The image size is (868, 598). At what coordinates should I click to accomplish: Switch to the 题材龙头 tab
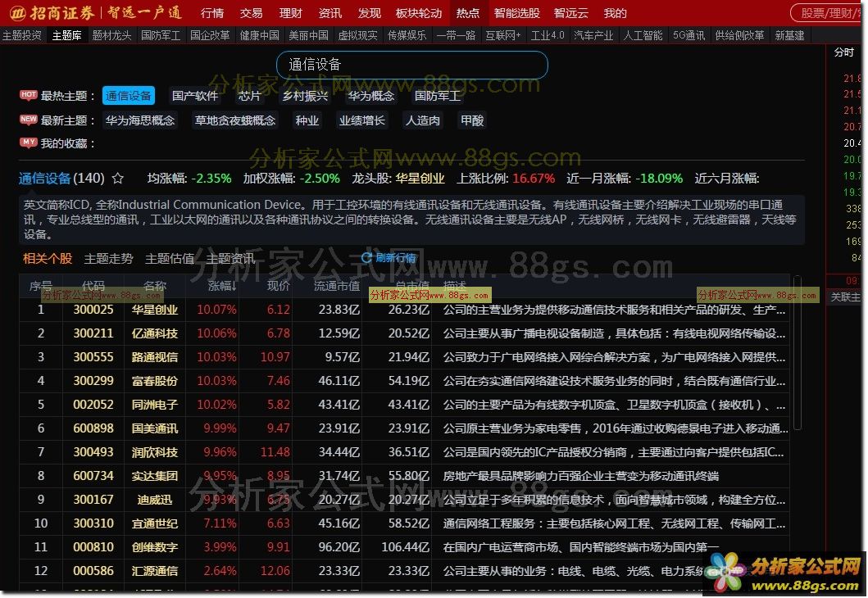pyautogui.click(x=111, y=36)
